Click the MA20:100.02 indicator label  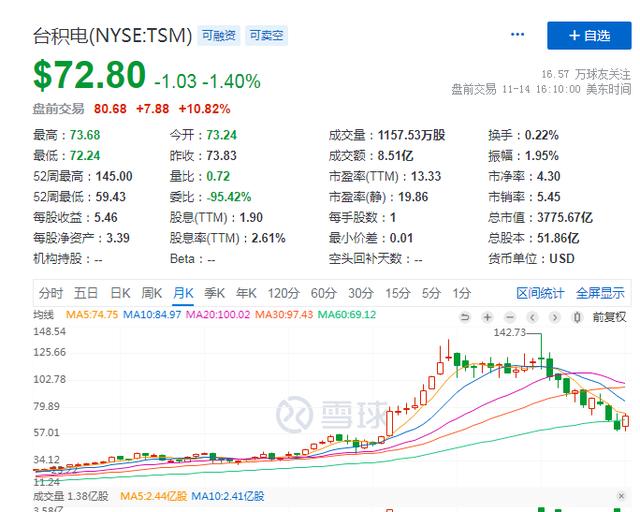(x=218, y=314)
